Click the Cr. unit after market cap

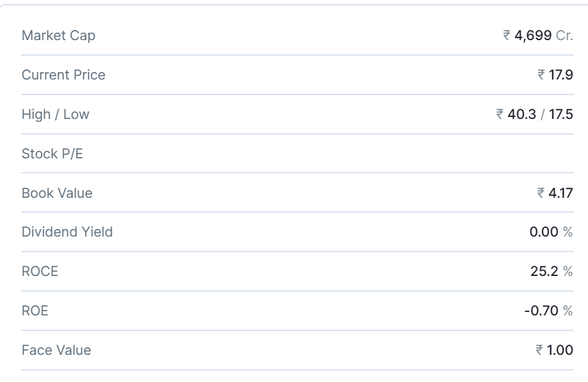pos(564,36)
